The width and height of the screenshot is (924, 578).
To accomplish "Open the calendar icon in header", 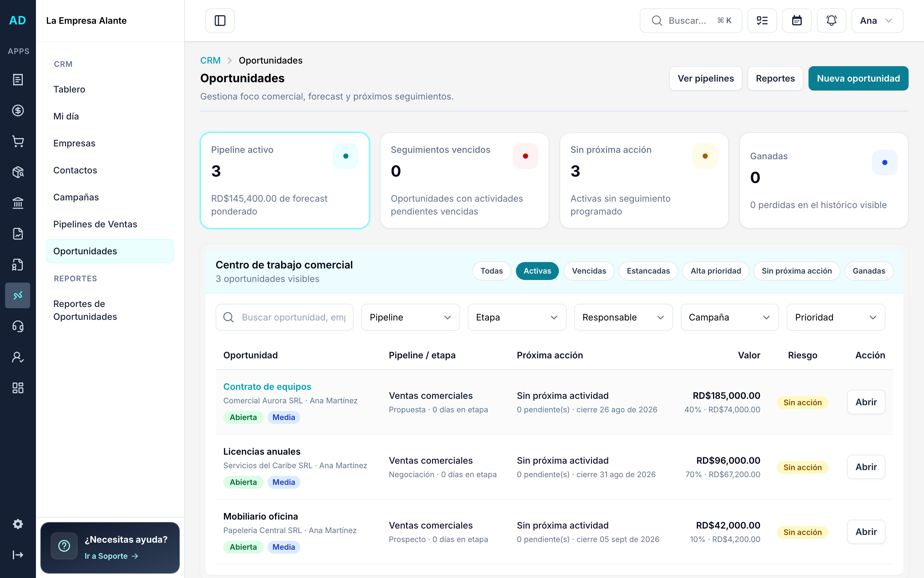I will click(x=797, y=21).
